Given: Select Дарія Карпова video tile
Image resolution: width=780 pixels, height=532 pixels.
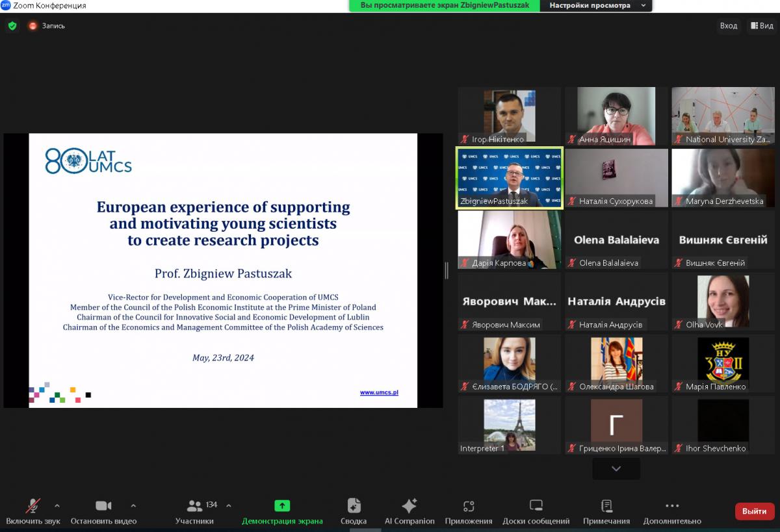Looking at the screenshot, I should [509, 239].
